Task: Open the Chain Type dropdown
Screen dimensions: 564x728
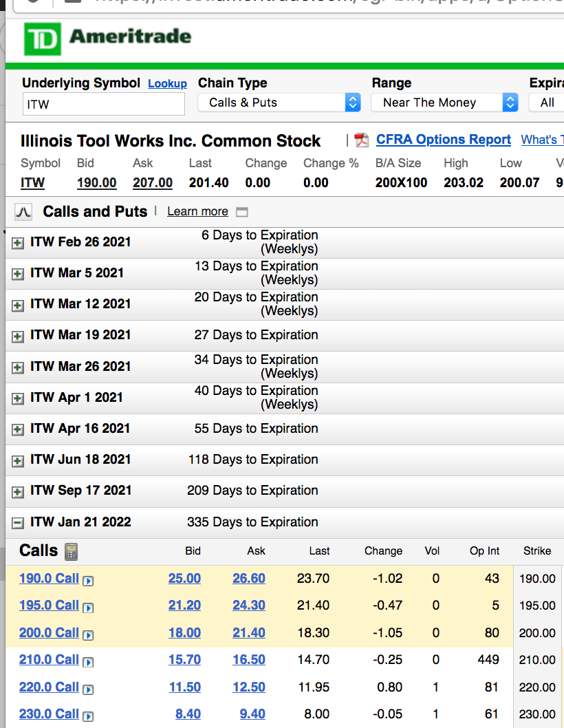Action: [x=279, y=103]
